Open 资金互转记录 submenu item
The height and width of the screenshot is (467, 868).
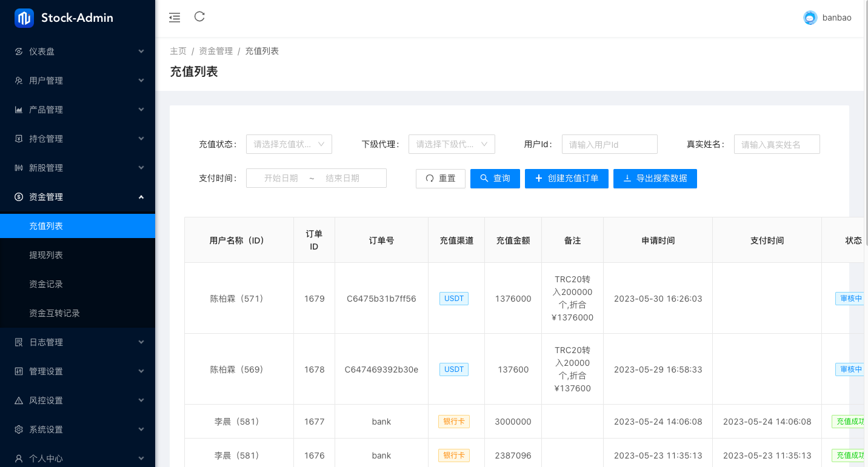[55, 313]
